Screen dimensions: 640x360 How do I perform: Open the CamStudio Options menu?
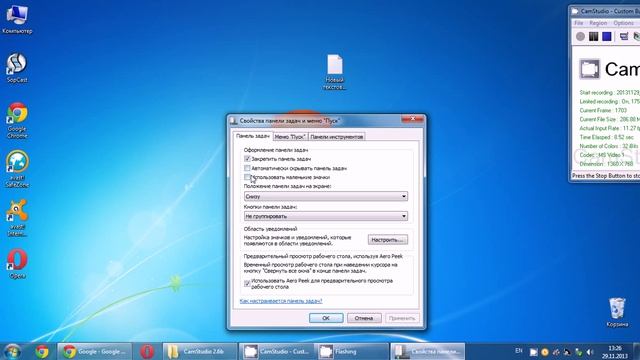(623, 23)
